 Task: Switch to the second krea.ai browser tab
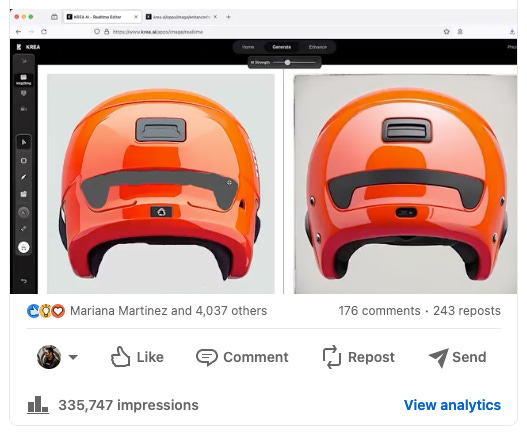(181, 17)
